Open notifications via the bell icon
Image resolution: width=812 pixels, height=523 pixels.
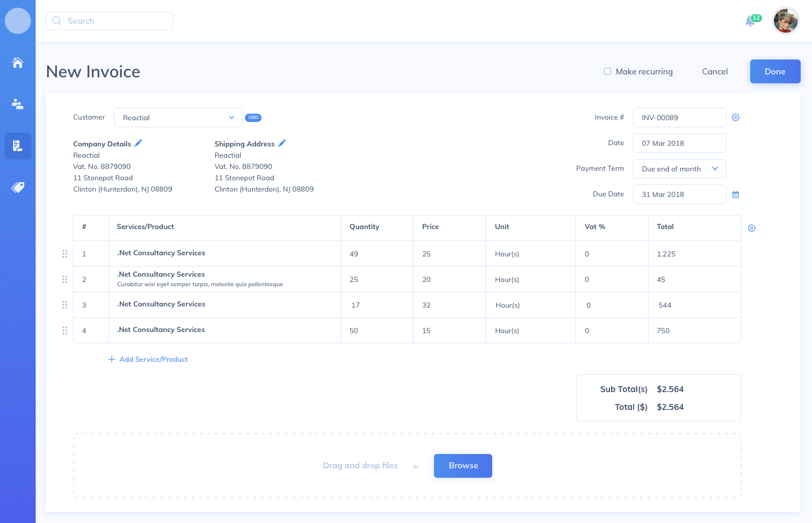coord(750,21)
